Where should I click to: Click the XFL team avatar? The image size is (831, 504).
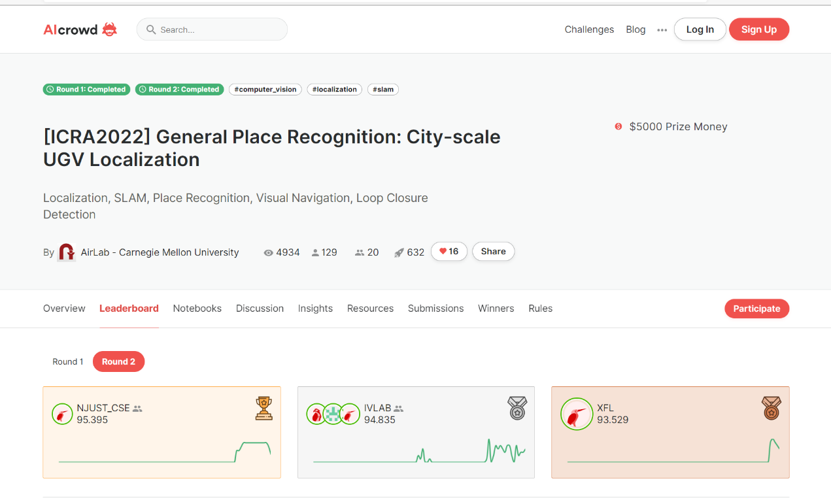[576, 414]
